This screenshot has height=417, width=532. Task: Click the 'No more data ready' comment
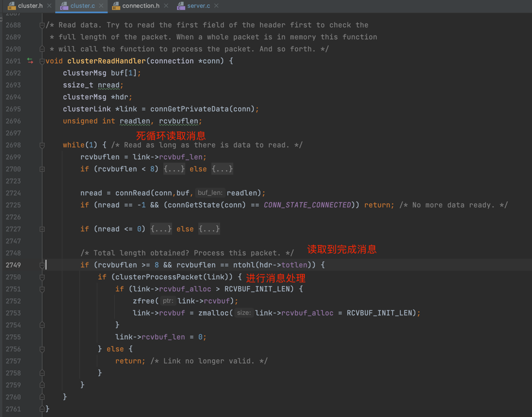(x=453, y=205)
